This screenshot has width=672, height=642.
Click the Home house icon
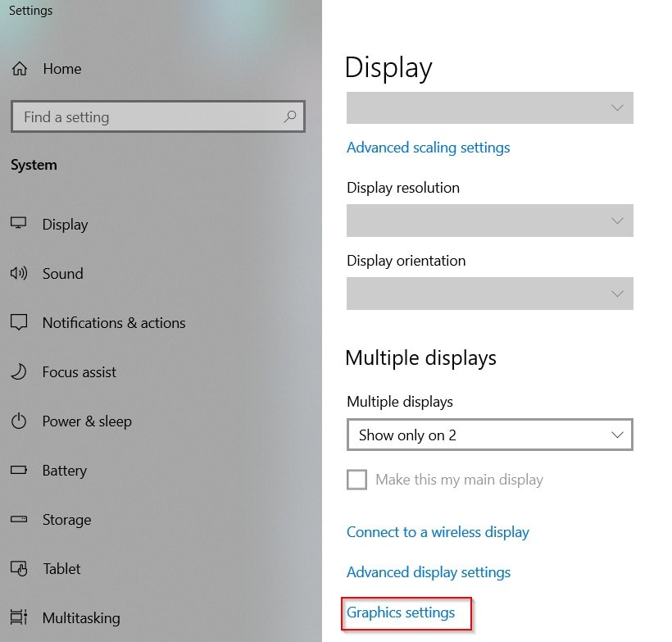click(x=20, y=69)
